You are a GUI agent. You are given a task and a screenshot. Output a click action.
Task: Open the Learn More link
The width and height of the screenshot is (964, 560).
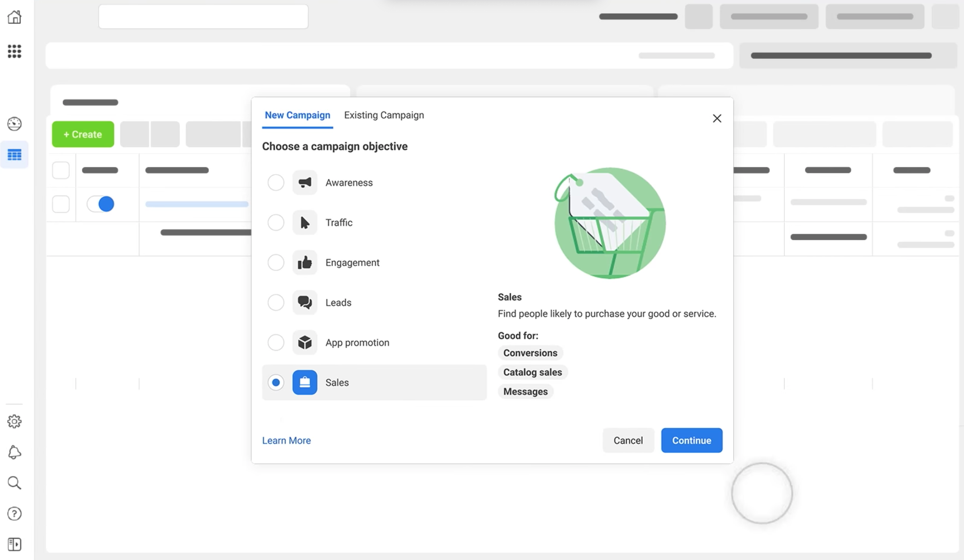[286, 440]
